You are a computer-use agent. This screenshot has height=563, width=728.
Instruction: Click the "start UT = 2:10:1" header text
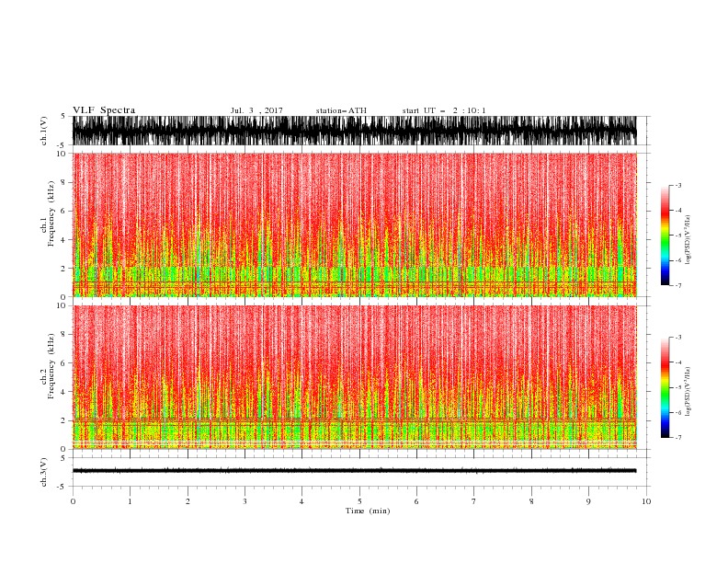(x=443, y=110)
